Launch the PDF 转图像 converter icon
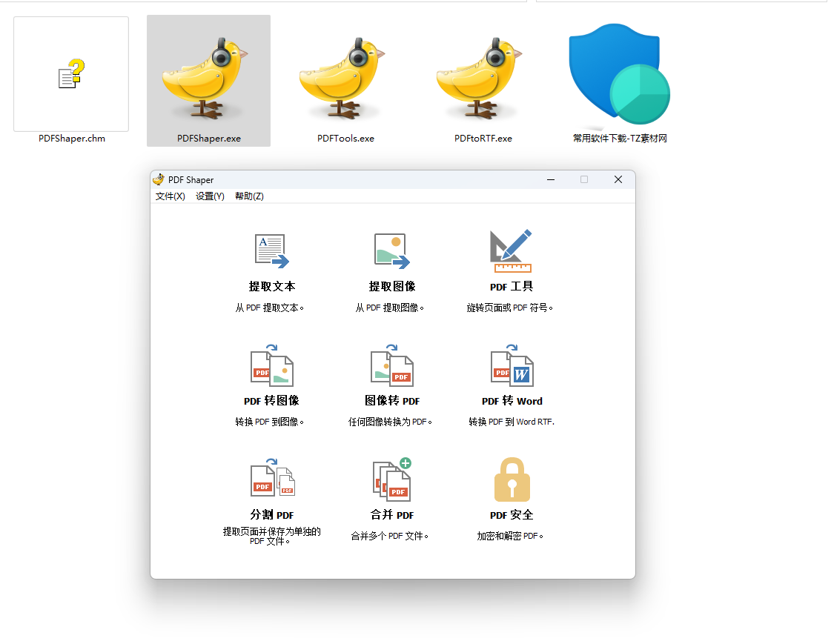The width and height of the screenshot is (834, 644). [272, 365]
